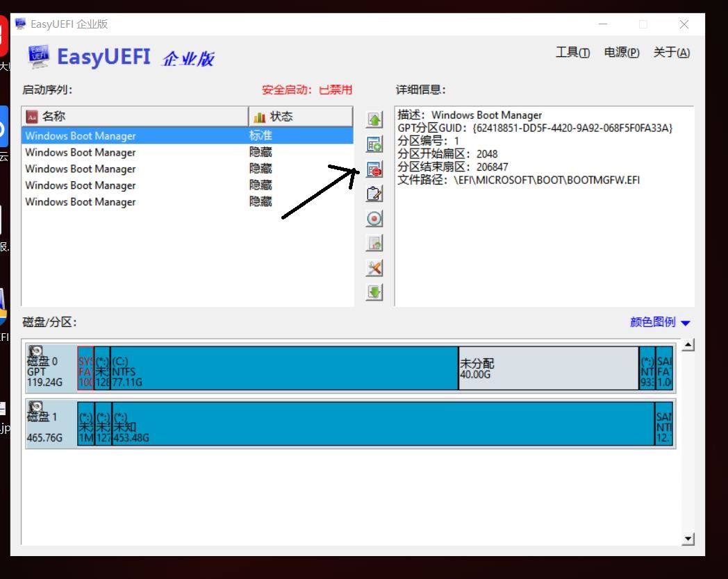Click the 磁盘 0 GPT 119.24G label
728x579 pixels.
pos(44,371)
